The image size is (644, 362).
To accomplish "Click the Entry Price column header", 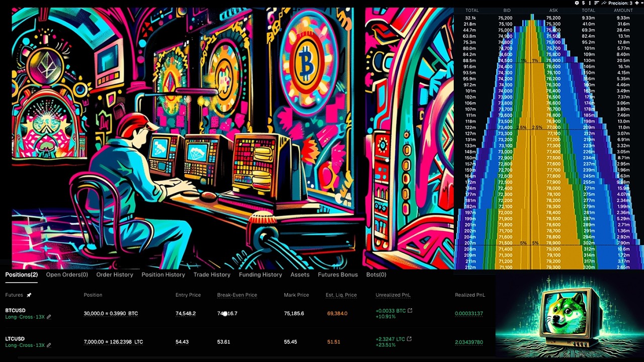I will coord(188,295).
